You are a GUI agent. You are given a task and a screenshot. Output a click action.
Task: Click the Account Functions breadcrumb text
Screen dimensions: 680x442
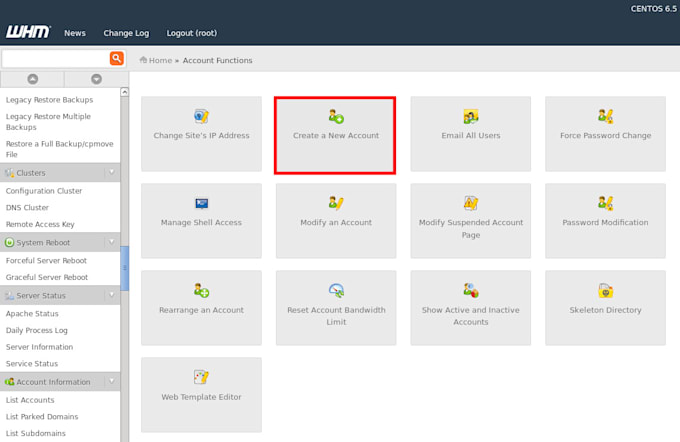point(217,60)
